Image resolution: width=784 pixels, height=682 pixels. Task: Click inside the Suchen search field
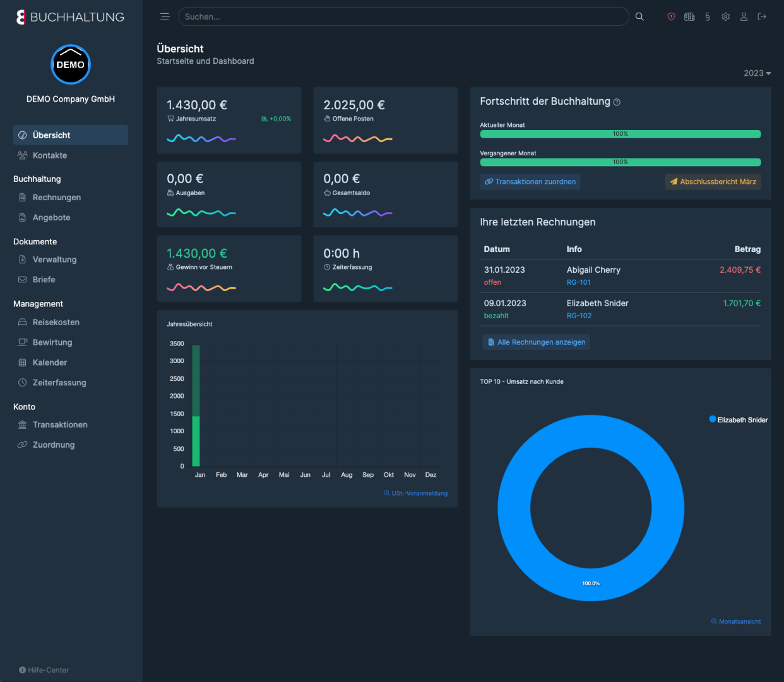pos(403,16)
